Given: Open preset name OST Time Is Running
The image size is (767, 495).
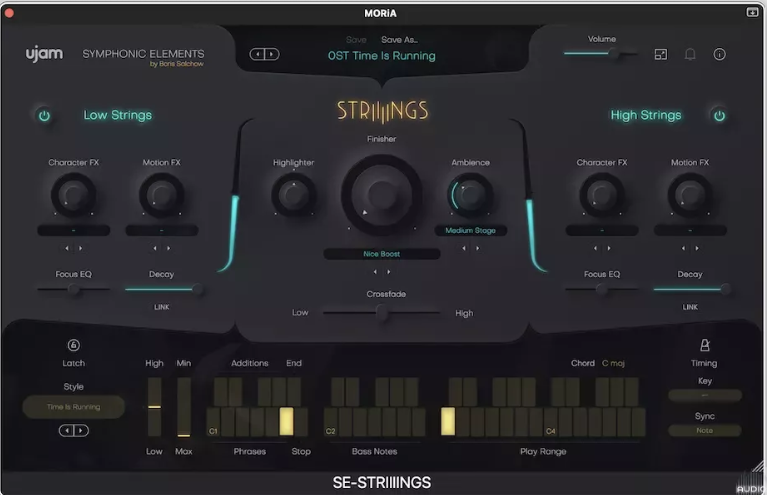Looking at the screenshot, I should pos(382,56).
